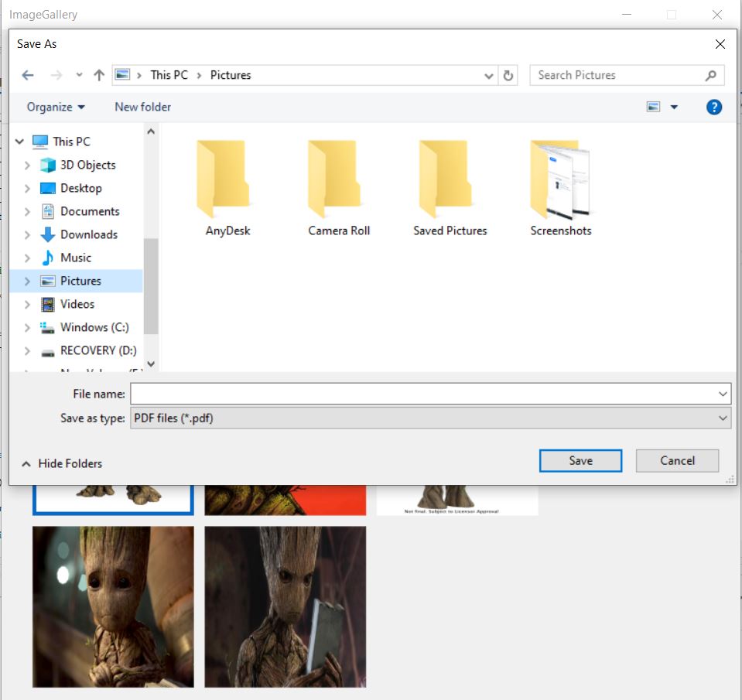Go up one folder level
The width and height of the screenshot is (742, 700).
(97, 75)
